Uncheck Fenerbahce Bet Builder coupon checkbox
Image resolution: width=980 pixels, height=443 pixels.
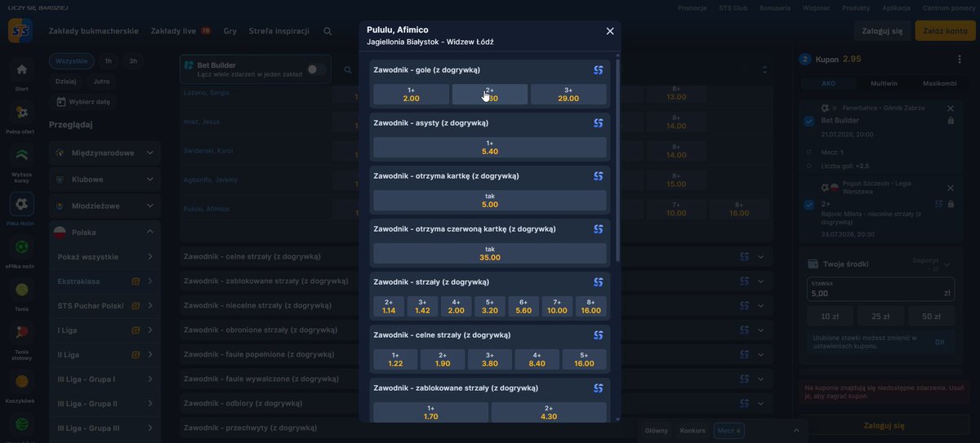809,121
